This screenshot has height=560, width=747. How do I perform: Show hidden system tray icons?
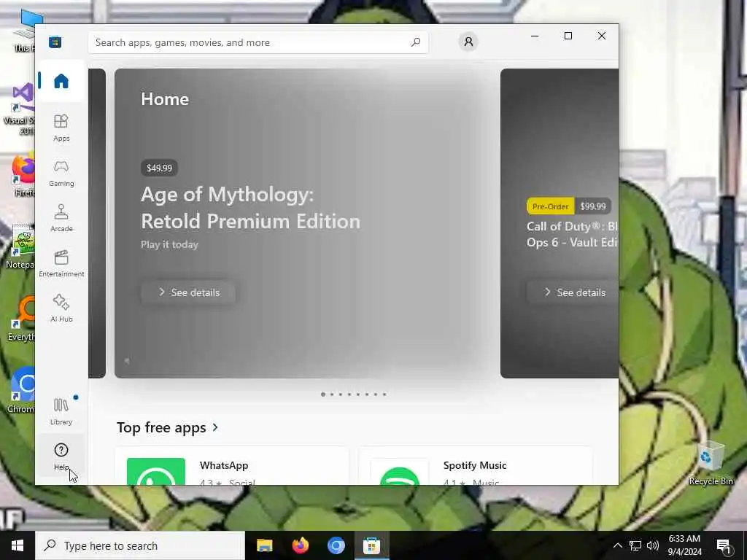[x=617, y=545]
